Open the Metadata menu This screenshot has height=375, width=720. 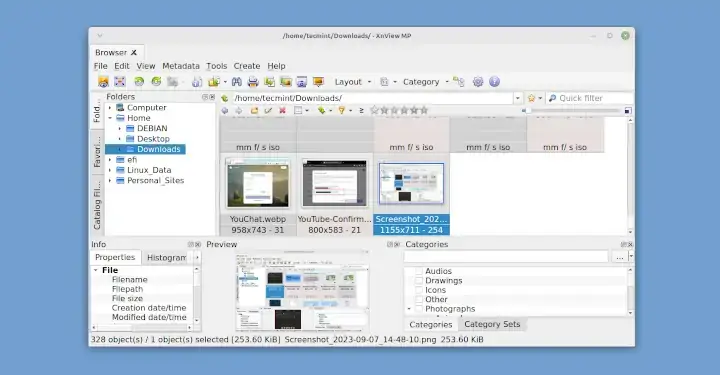(x=181, y=66)
